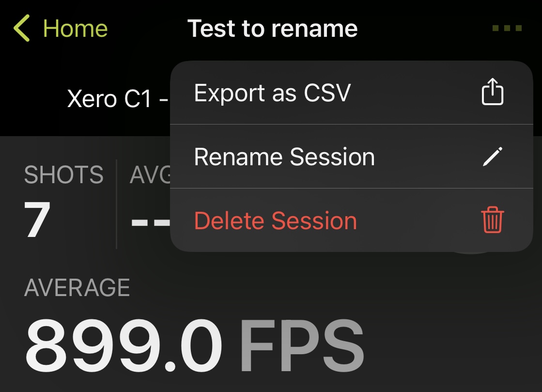The width and height of the screenshot is (542, 392).
Task: Select the AVERAGE heading
Action: pos(77,288)
